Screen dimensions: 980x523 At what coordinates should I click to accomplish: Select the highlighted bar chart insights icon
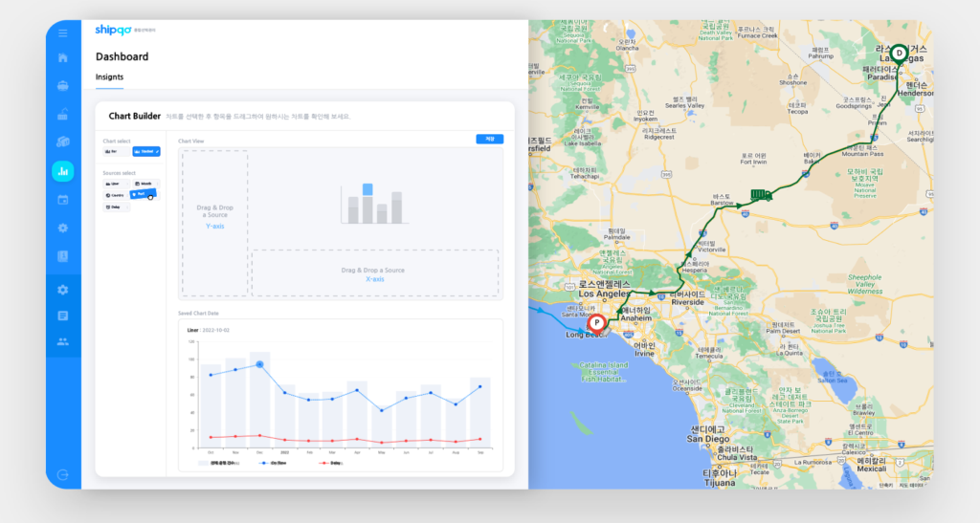tap(63, 171)
